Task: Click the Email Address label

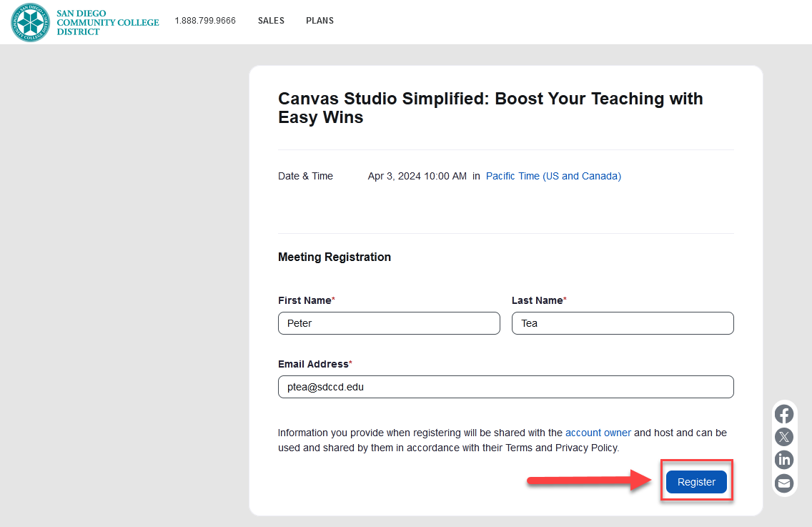Action: [x=313, y=364]
